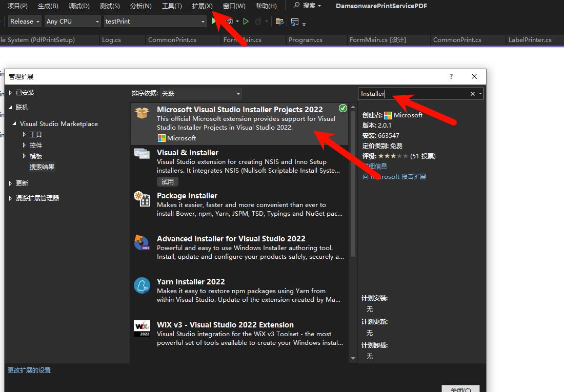Switch to the Program.cs tab

click(x=306, y=40)
